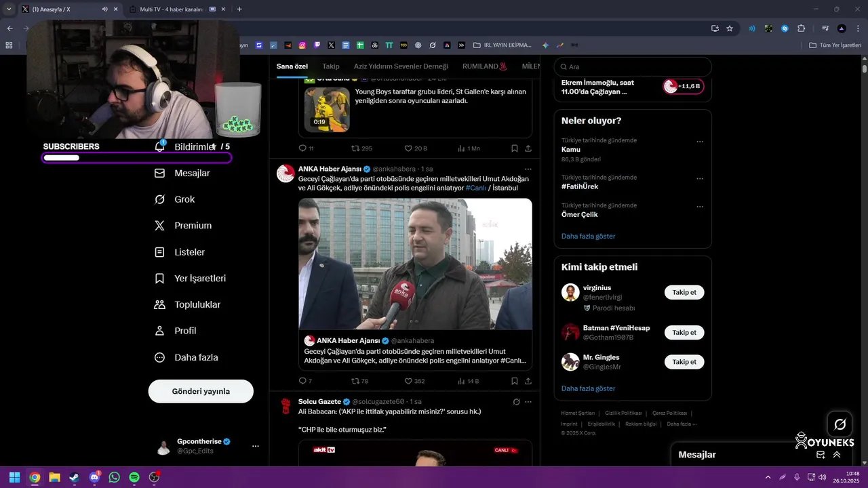The image size is (868, 488).
Task: Open Yer İşaretleri bookmark icon in sidebar
Action: (159, 279)
